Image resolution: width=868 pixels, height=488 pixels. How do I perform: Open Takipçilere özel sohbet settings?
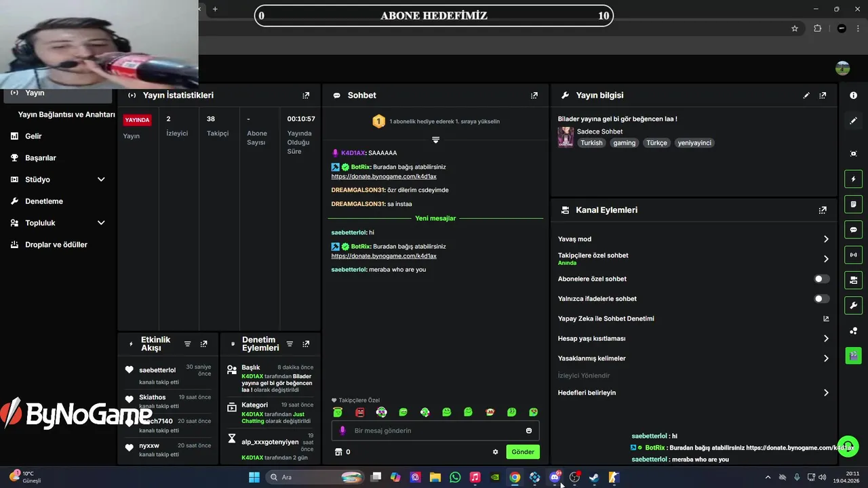693,259
